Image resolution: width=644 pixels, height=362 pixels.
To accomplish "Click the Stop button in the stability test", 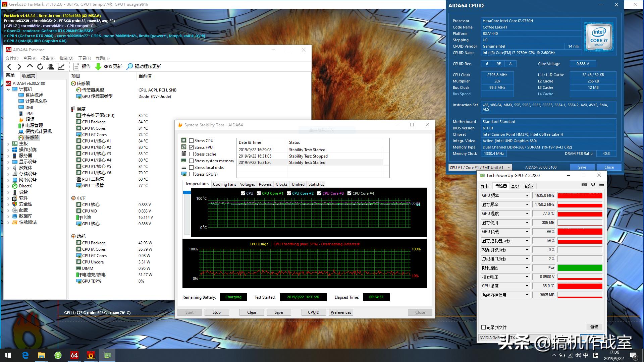I will [216, 312].
